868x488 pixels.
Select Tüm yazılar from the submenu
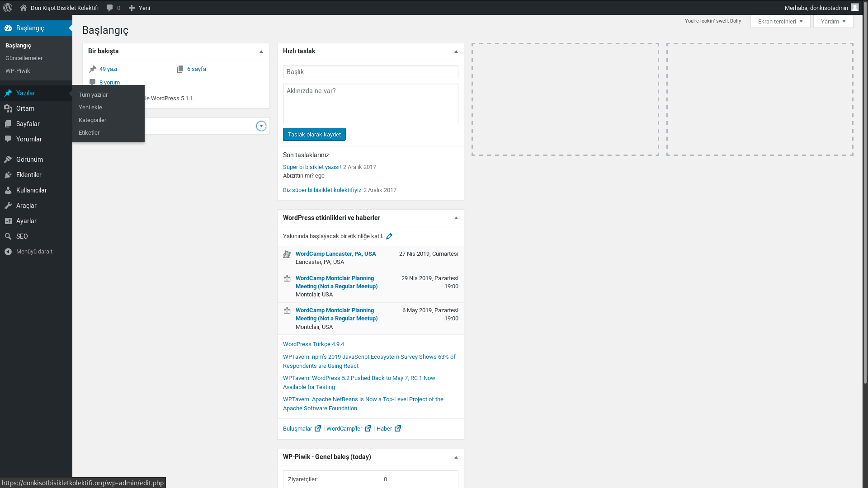(x=93, y=94)
